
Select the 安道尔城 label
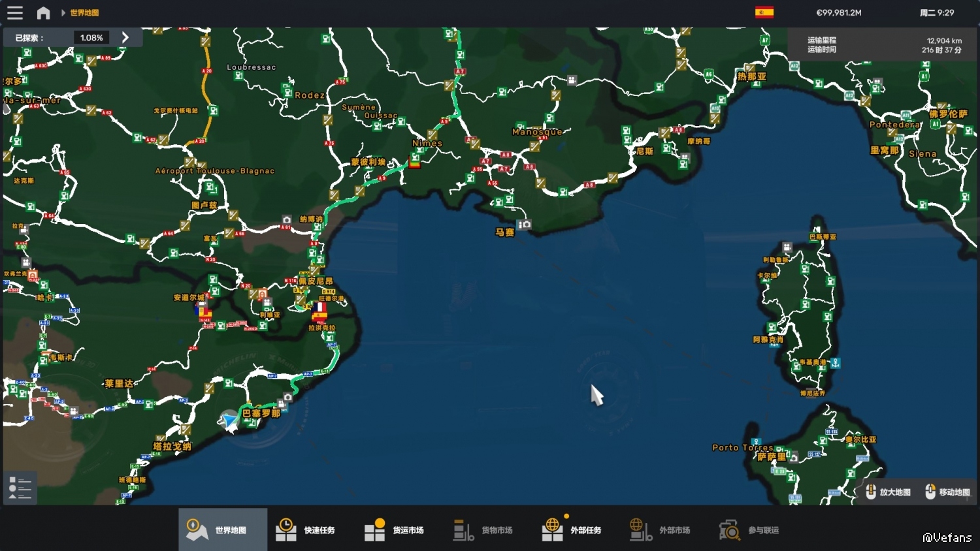pos(189,298)
